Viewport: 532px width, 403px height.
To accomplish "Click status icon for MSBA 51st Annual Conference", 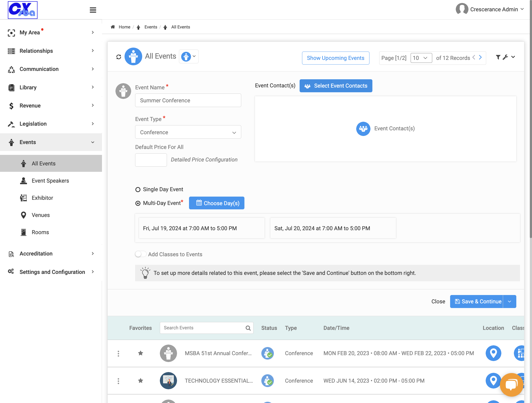I will (x=267, y=353).
